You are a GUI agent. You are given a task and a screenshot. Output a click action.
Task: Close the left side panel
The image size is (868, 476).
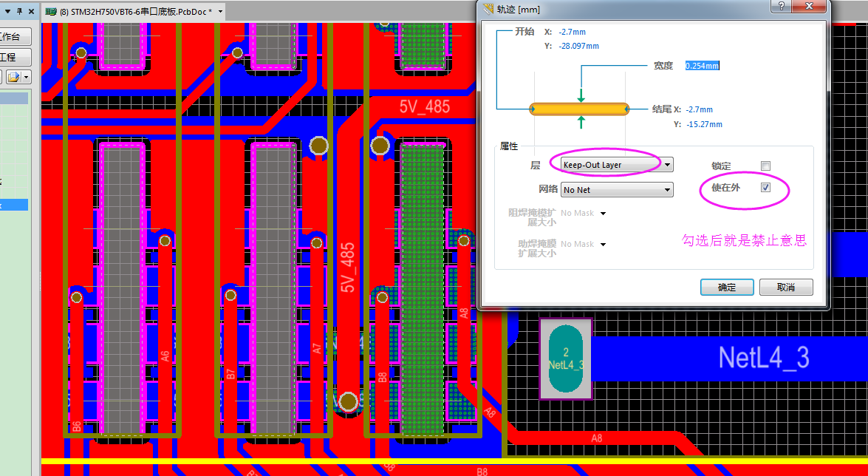[x=32, y=11]
